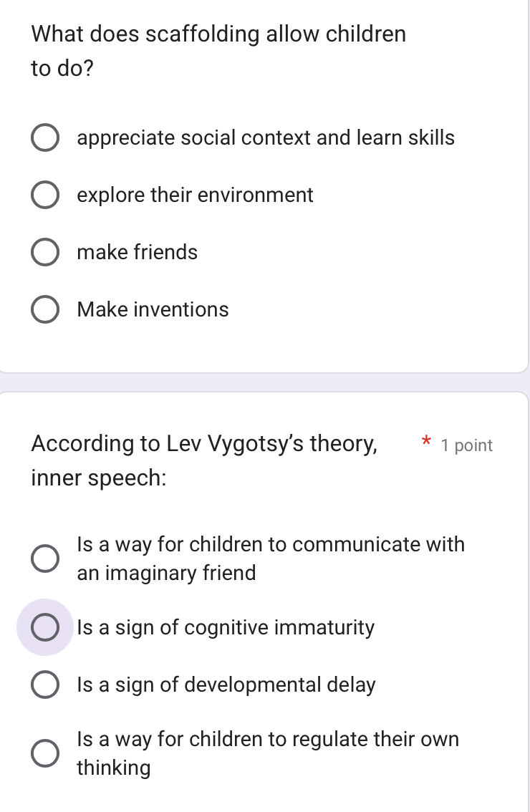The height and width of the screenshot is (812, 530).
Task: Select radio for 'regulate their own thinking'
Action: 44,753
